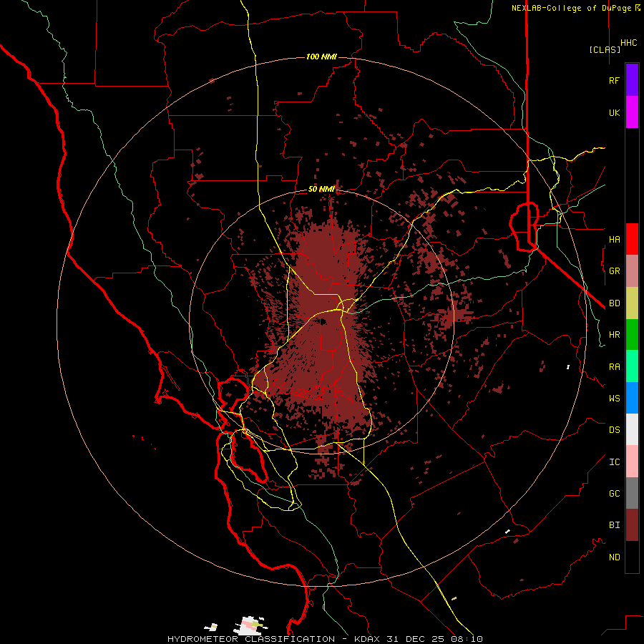644x644 pixels.
Task: Click the "100 NMI" range ring label
Action: click(x=321, y=57)
